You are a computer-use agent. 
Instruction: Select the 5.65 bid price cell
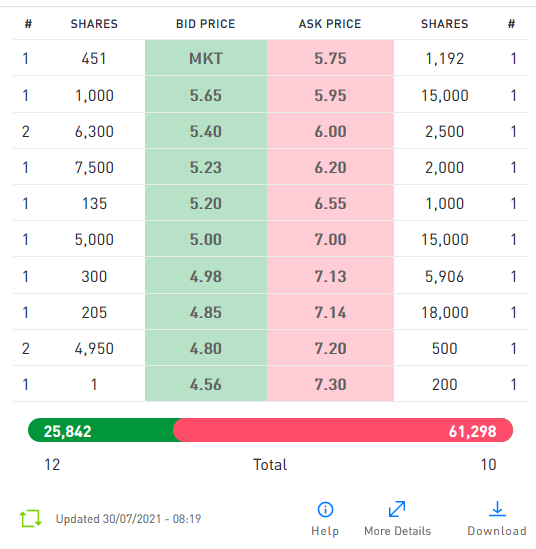[206, 95]
